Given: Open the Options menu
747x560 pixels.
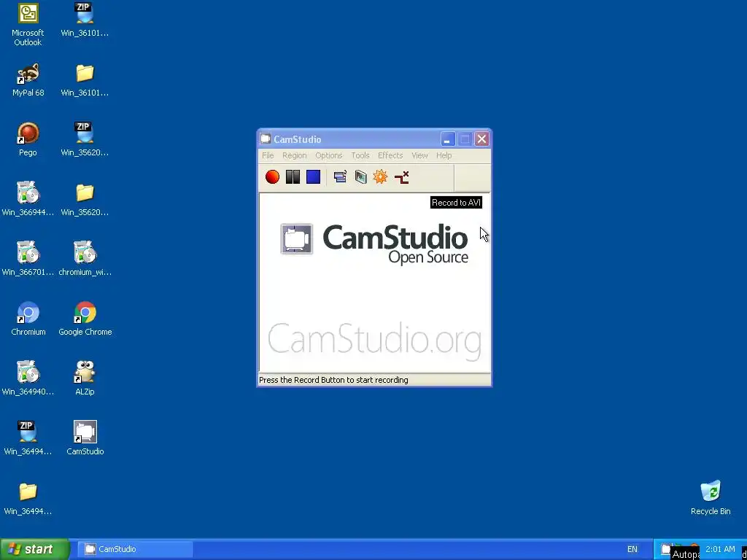Looking at the screenshot, I should 329,156.
